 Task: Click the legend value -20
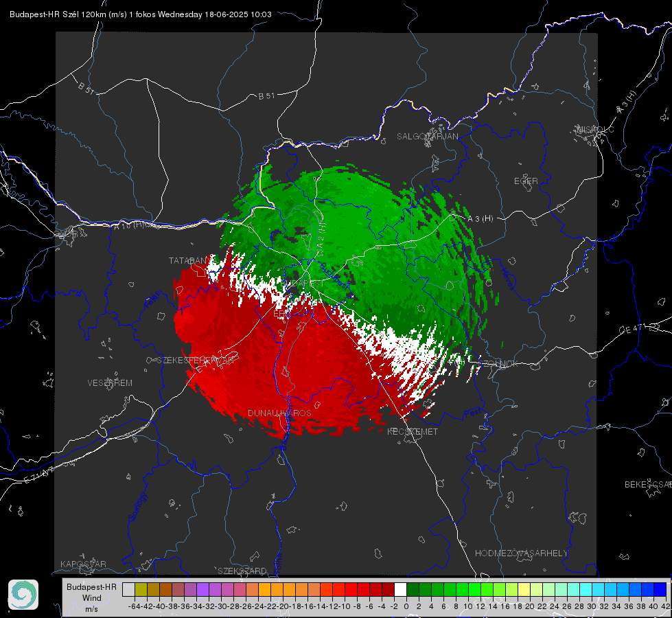[x=283, y=606]
